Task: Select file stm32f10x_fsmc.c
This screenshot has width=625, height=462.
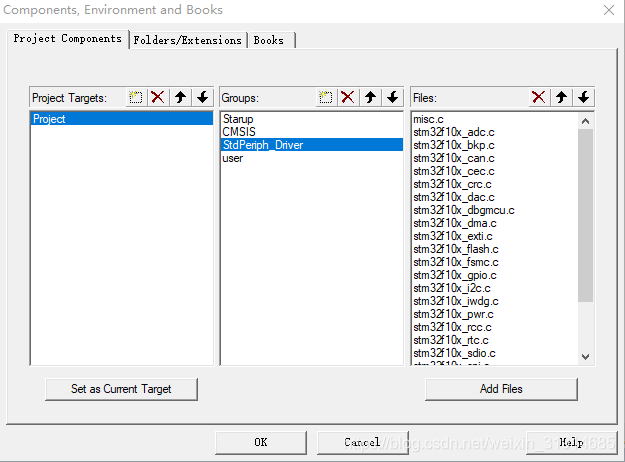Action: 495,262
